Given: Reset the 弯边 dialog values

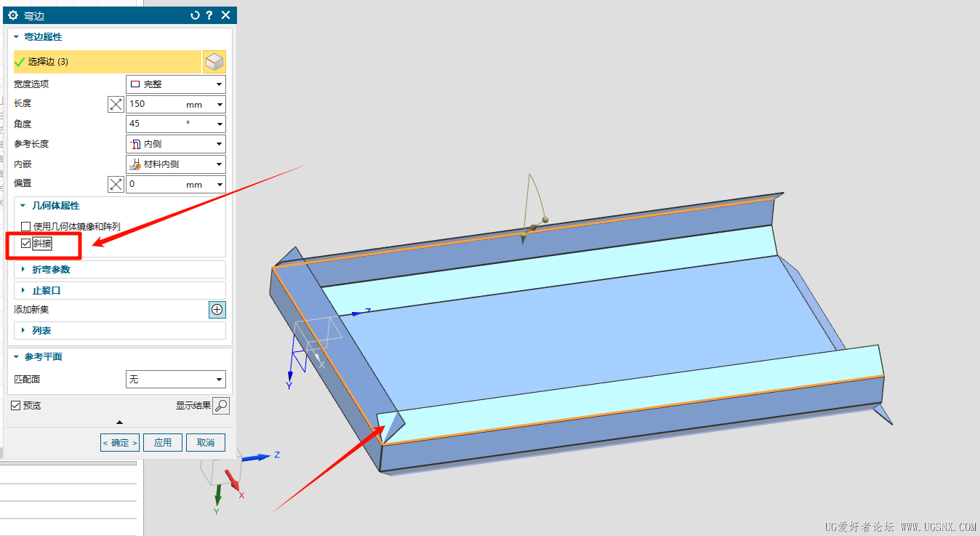Looking at the screenshot, I should 194,15.
